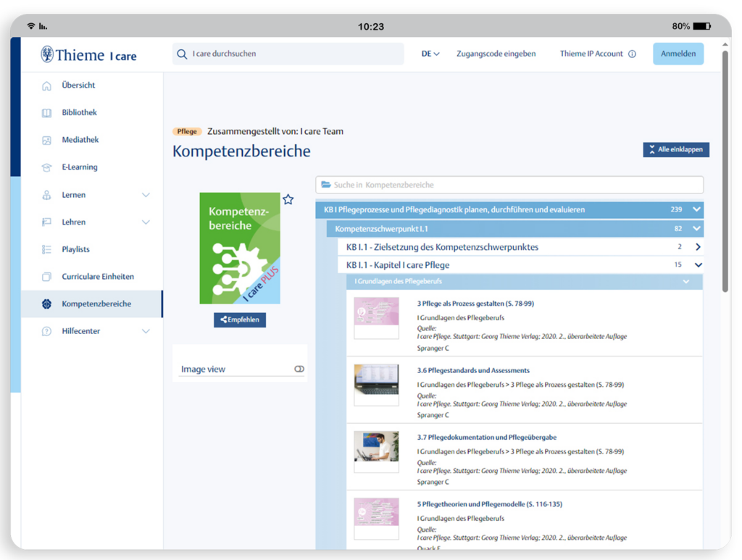742x560 pixels.
Task: Click the Alle einklappen button
Action: coord(676,149)
